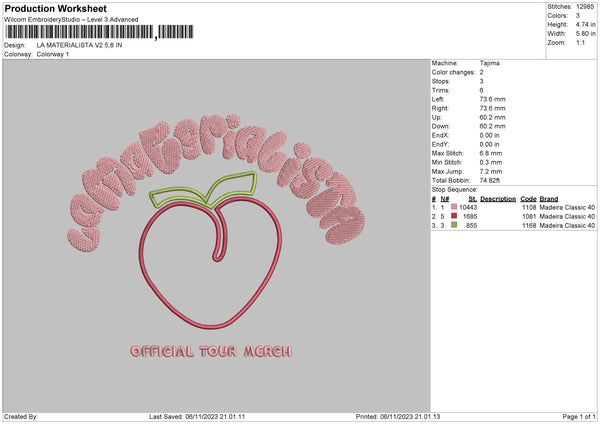Click the thread code 1081

[x=529, y=217]
